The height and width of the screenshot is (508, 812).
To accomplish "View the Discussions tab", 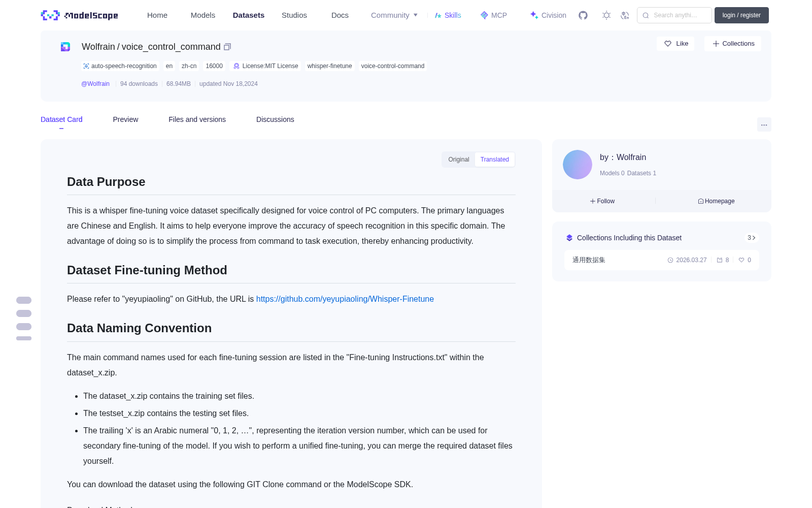I will coord(275,119).
